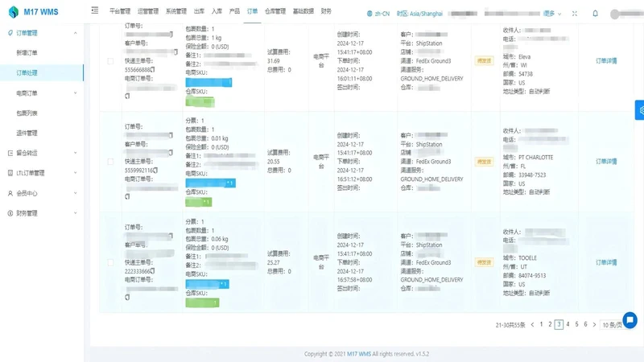Copy e-commerce order number in Eleva order
Screen dimensions: 644x362
point(127,96)
